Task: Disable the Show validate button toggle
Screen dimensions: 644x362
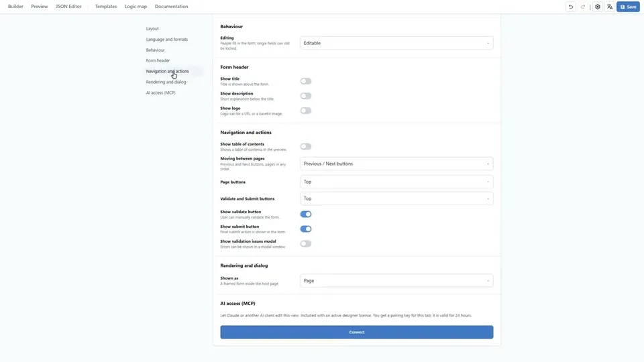Action: tap(306, 215)
